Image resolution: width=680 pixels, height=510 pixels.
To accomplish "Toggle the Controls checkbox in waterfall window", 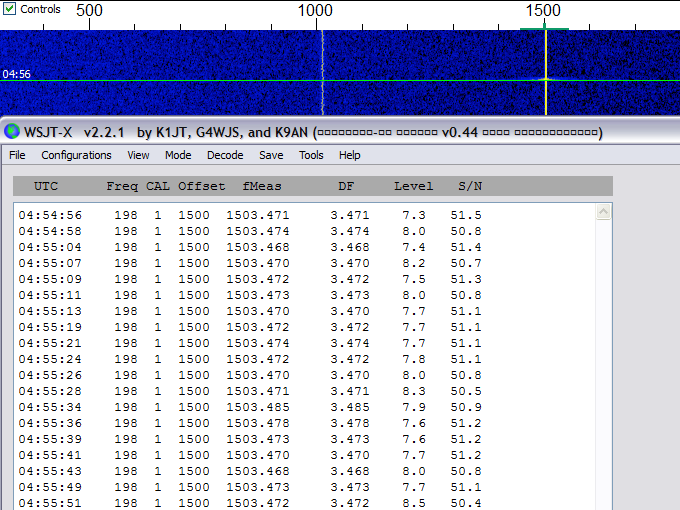I will [x=10, y=9].
